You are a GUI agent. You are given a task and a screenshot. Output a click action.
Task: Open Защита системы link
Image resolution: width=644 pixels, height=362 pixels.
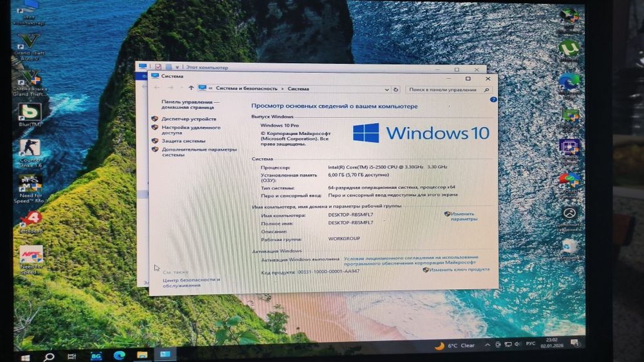(x=183, y=141)
